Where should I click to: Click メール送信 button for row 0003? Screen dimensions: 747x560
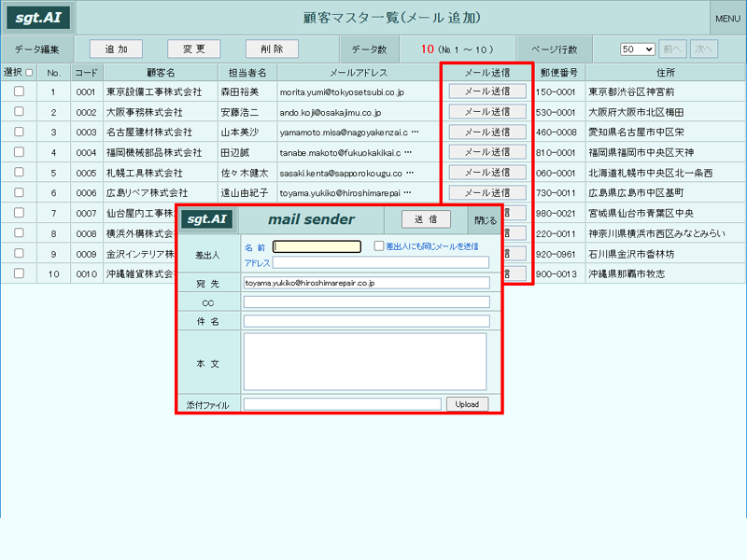click(x=487, y=132)
